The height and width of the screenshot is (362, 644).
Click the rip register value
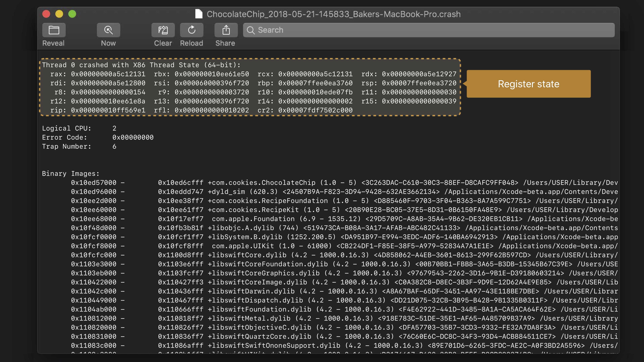(108, 110)
